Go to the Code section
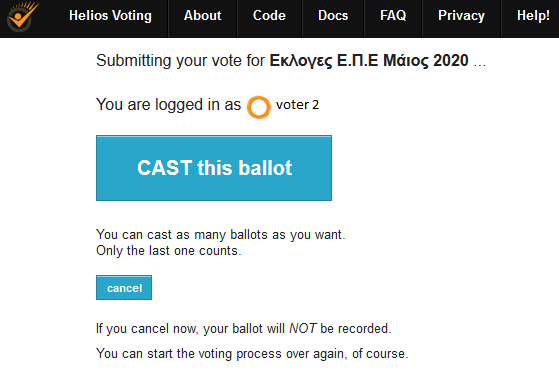Viewport: 559px width, 385px height. [x=269, y=16]
